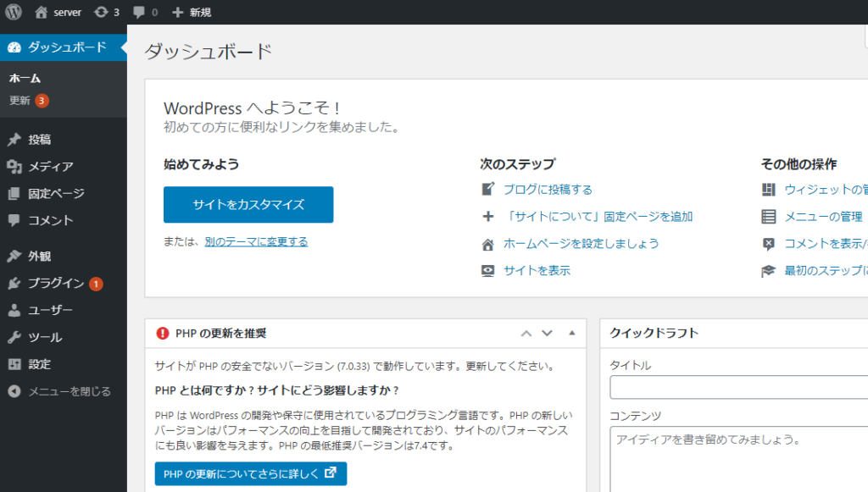Focus the タイトル field in クイックドラフト
The height and width of the screenshot is (492, 868).
[739, 388]
